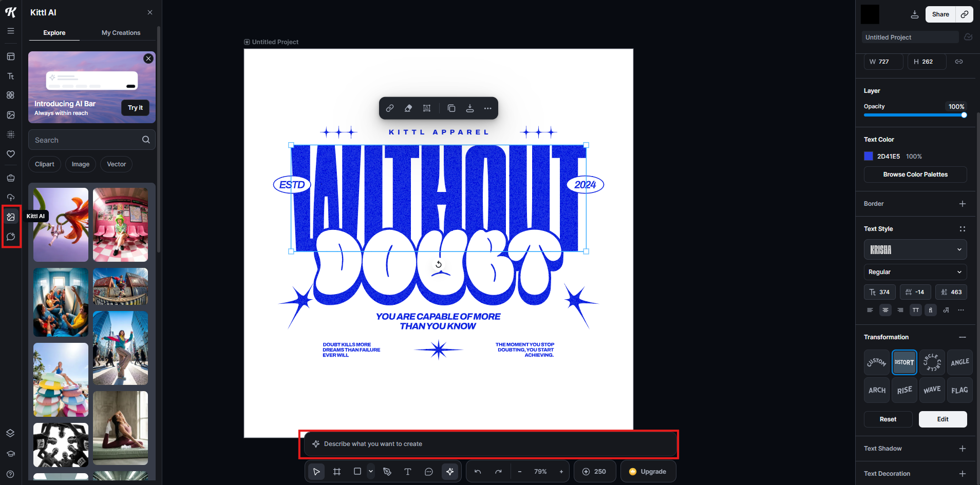
Task: Click Browse Color Palettes button
Action: tap(915, 174)
